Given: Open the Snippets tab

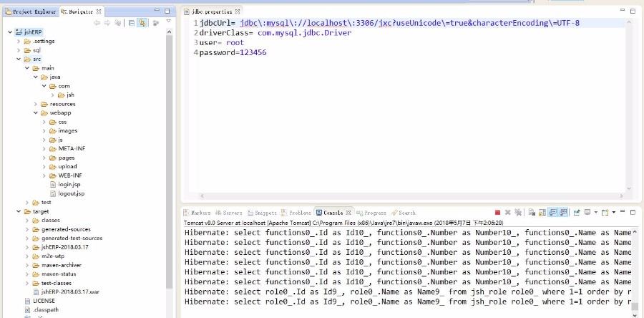Looking at the screenshot, I should [262, 213].
